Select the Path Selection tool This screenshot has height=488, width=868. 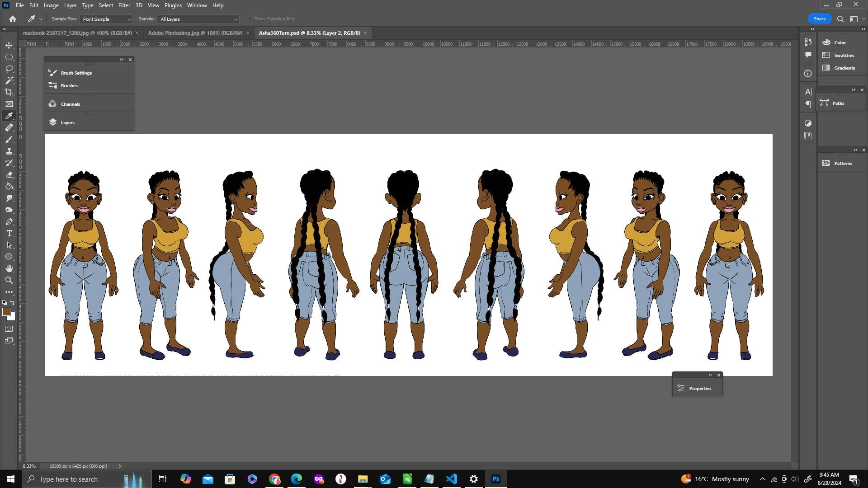coord(9,245)
